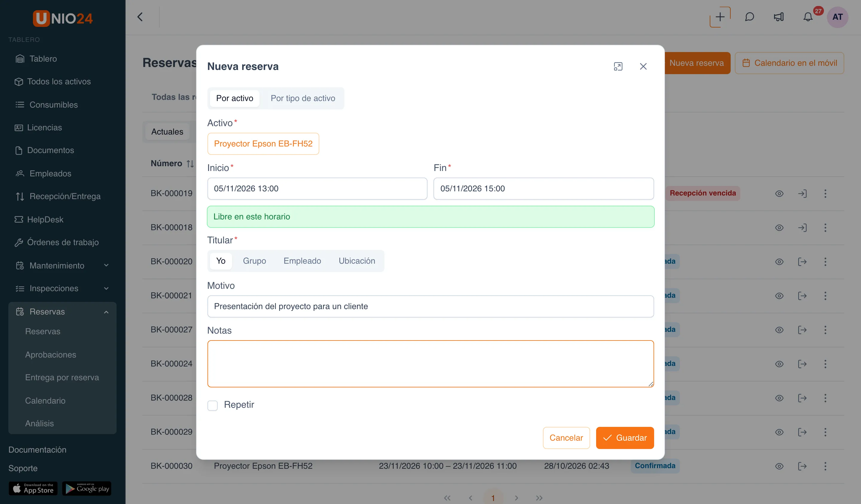Click the check-in arrow icon for BK-000018
The height and width of the screenshot is (504, 861).
pos(802,227)
